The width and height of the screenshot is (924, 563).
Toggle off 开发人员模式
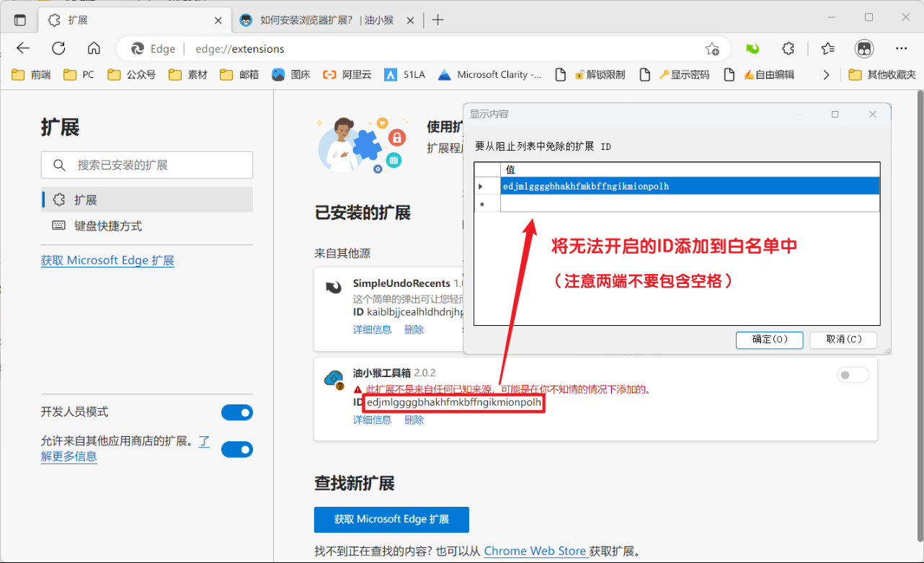[x=237, y=412]
